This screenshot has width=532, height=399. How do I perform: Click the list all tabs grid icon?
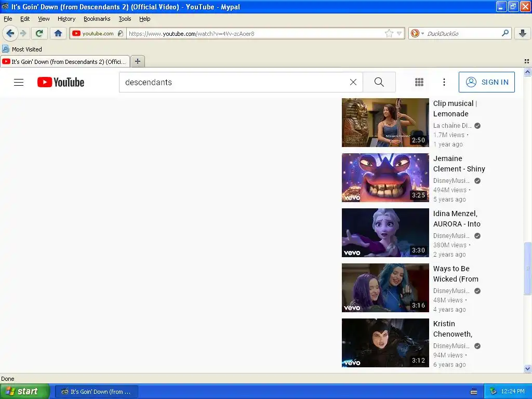pos(527,61)
